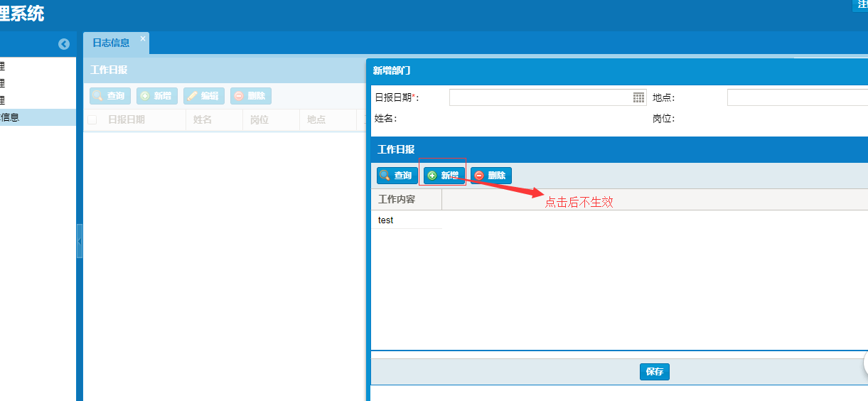
Task: Click the 工作内容 column header
Action: (x=406, y=200)
